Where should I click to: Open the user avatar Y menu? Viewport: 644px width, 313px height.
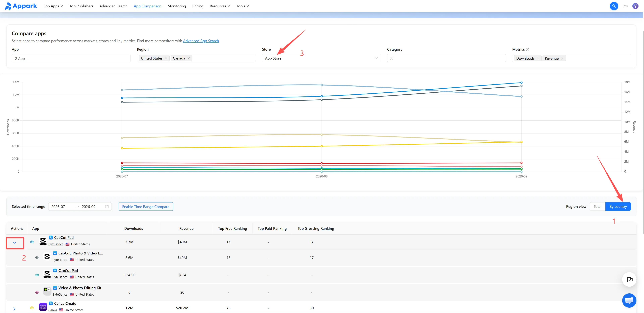pyautogui.click(x=635, y=6)
